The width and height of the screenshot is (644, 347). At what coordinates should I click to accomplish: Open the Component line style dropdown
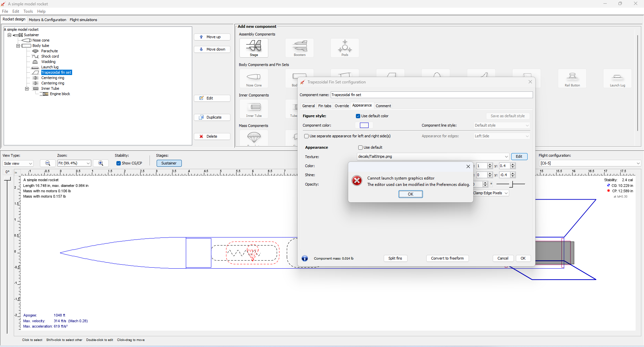[x=501, y=125]
